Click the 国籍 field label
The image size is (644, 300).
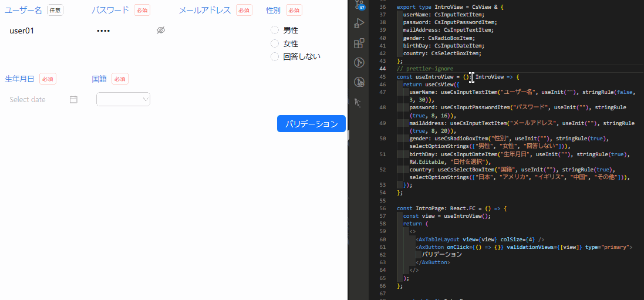pos(99,79)
